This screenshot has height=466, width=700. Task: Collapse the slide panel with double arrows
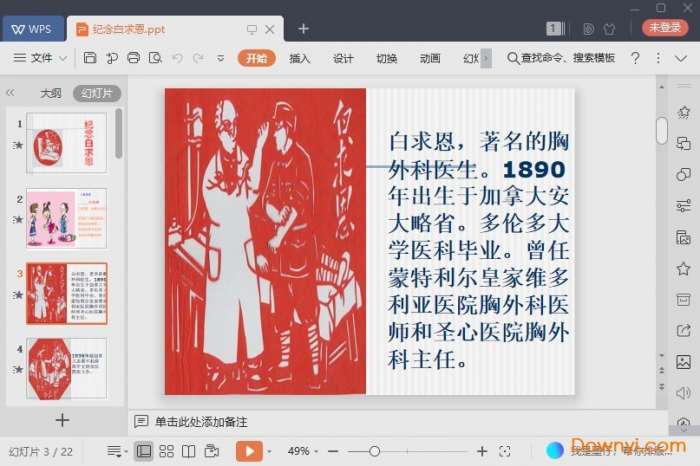(x=10, y=93)
